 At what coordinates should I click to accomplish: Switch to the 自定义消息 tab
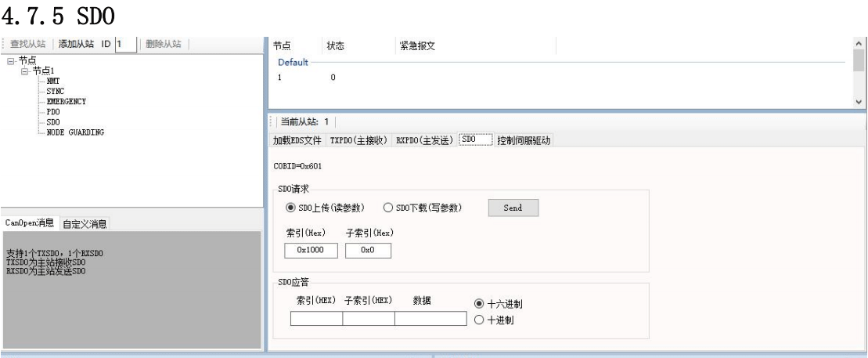coord(86,223)
